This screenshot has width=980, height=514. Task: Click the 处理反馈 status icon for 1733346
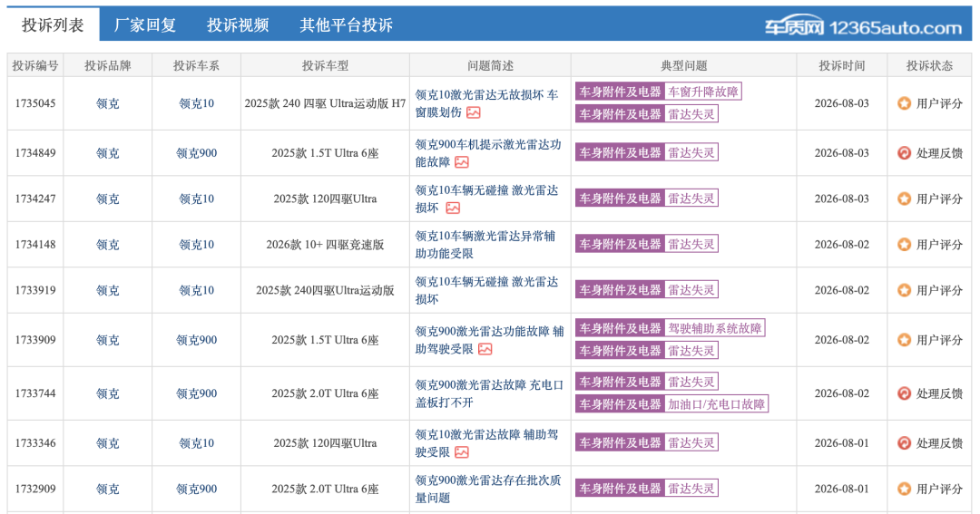point(904,442)
